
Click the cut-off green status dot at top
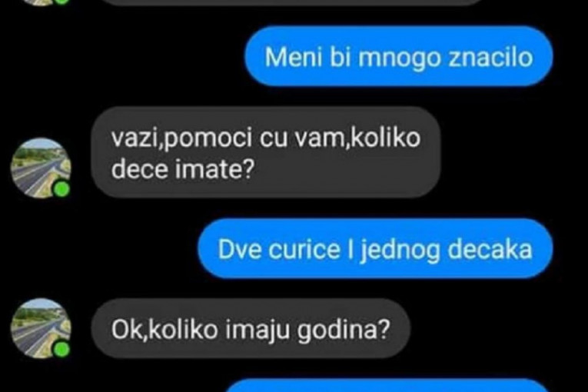[x=62, y=2]
